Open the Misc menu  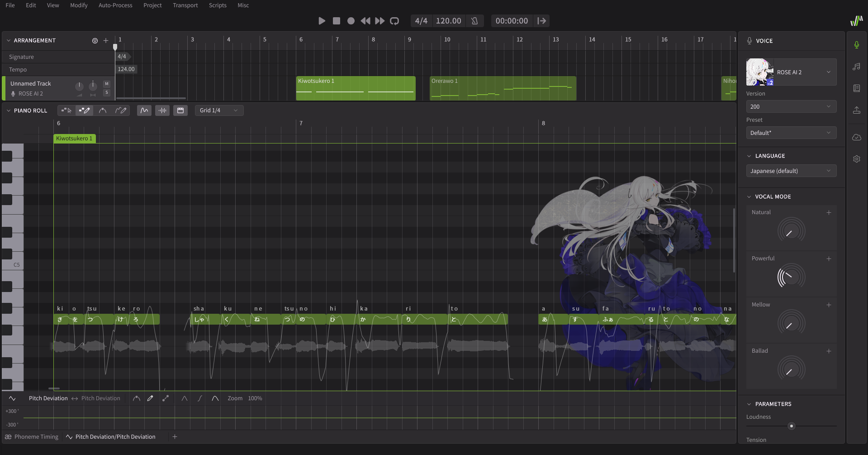click(x=243, y=5)
